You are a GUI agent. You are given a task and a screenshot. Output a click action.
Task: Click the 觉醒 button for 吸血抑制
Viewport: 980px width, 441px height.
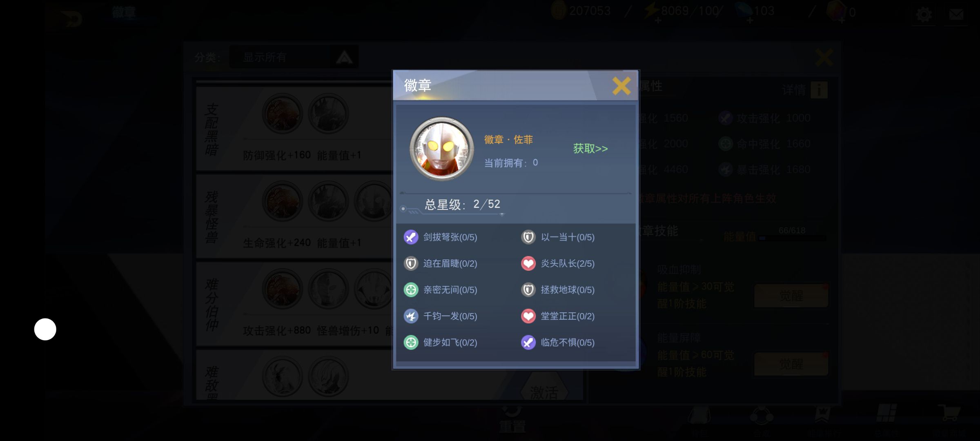[791, 296]
